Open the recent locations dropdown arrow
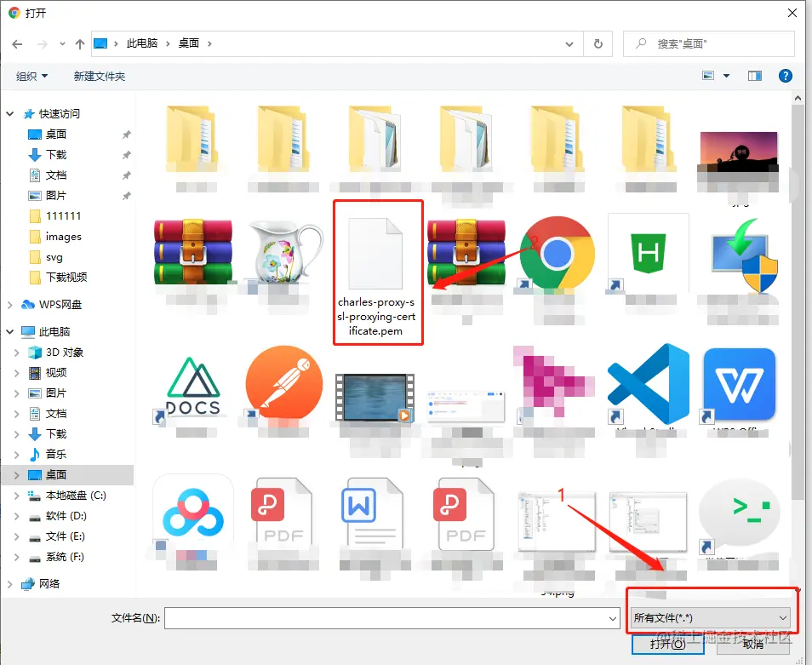This screenshot has width=812, height=665. point(62,44)
